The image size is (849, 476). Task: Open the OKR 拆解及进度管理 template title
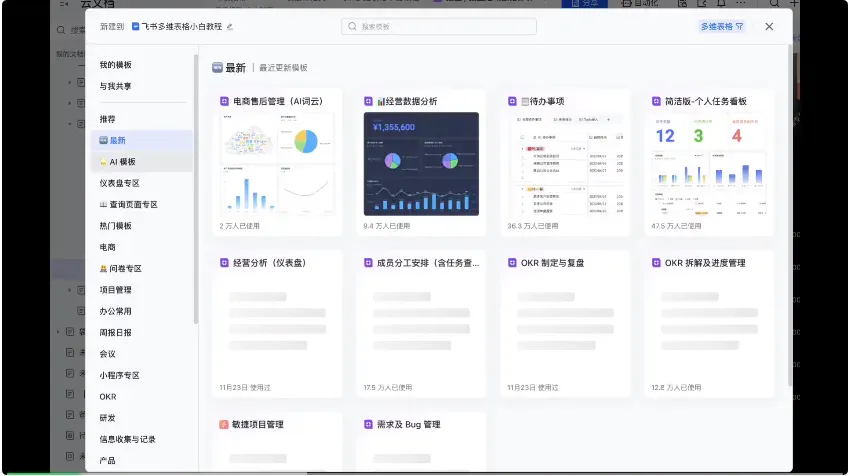click(x=705, y=263)
